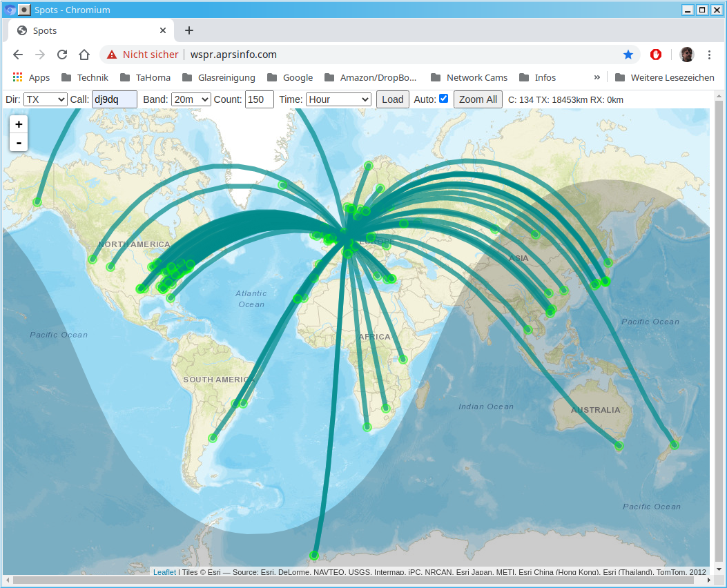Bookmark this page with the star icon
The image size is (727, 588).
click(x=628, y=55)
